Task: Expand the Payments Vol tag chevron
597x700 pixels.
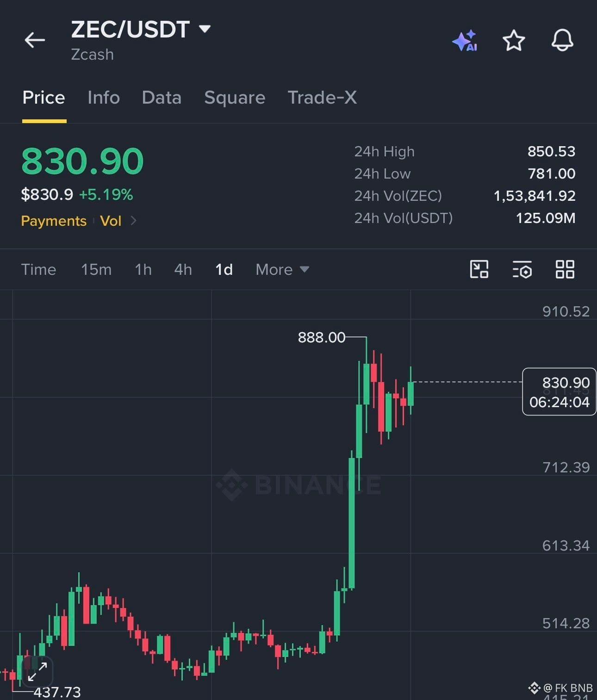Action: pyautogui.click(x=133, y=221)
